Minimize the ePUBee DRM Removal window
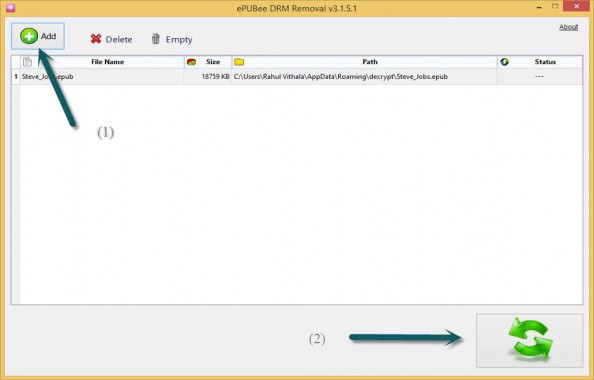Viewport: 594px width, 380px height. [539, 7]
